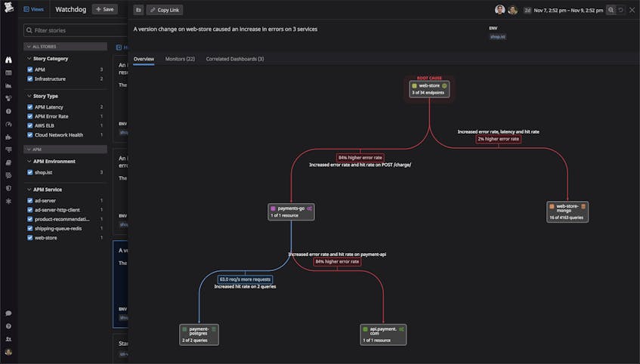Toggle the APM Error Rate checkbox

click(29, 116)
